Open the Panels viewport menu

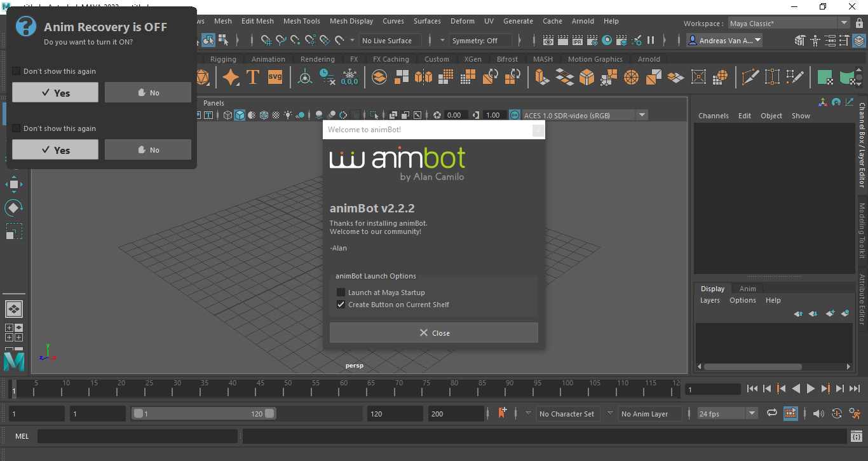tap(214, 103)
